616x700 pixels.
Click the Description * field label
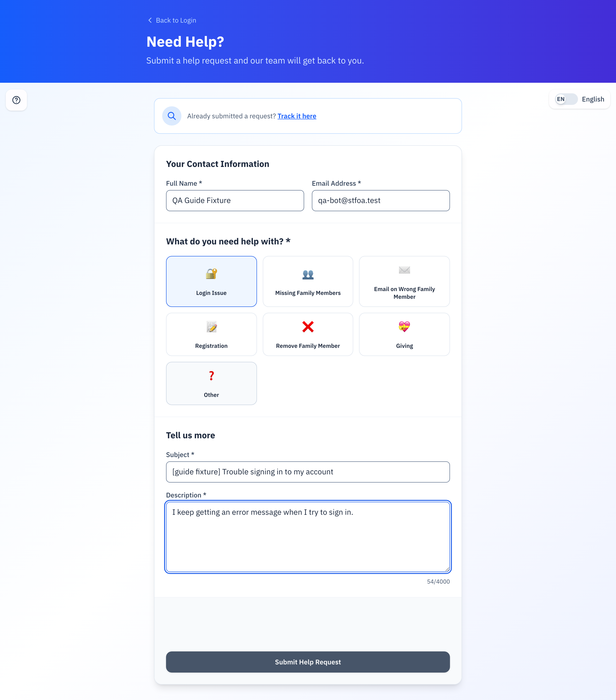tap(186, 495)
